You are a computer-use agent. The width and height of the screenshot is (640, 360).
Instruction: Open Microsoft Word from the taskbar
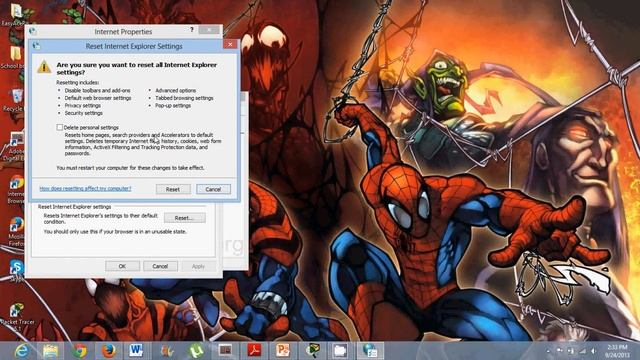coord(136,350)
